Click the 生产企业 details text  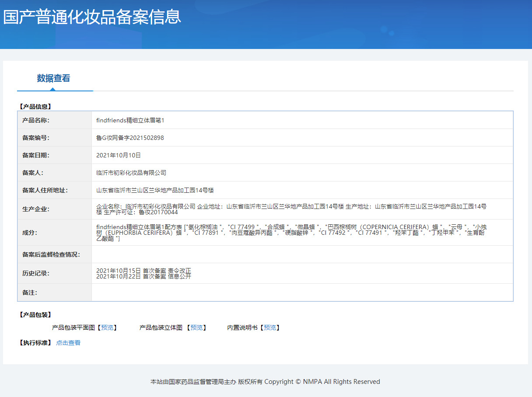pos(291,209)
